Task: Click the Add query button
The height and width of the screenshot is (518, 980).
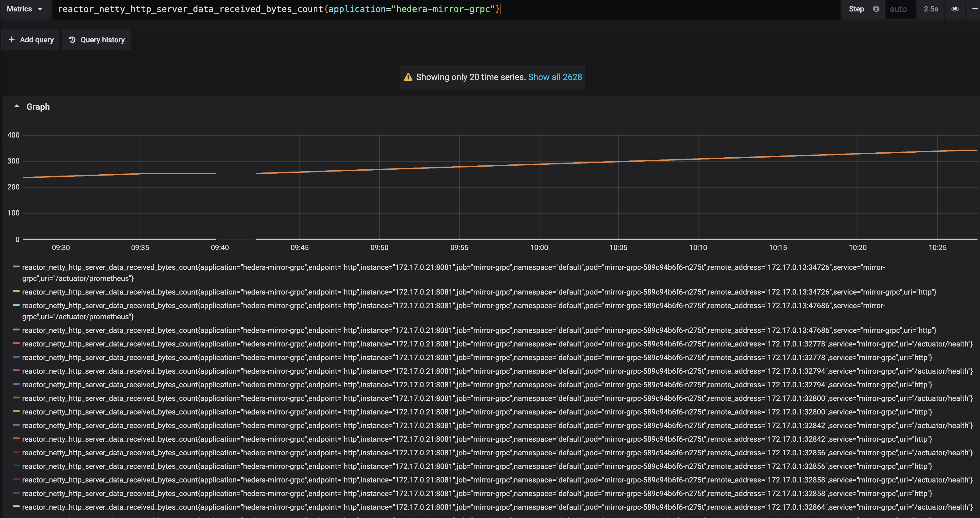Action: coord(30,40)
